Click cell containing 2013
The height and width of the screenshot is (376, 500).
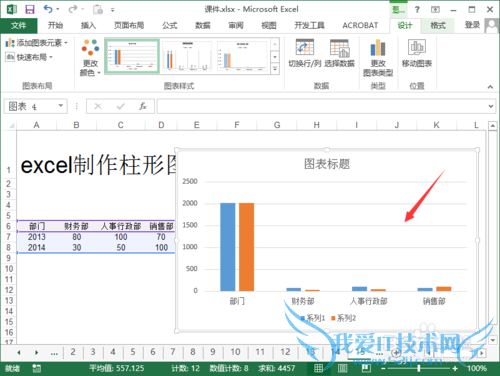(x=36, y=237)
